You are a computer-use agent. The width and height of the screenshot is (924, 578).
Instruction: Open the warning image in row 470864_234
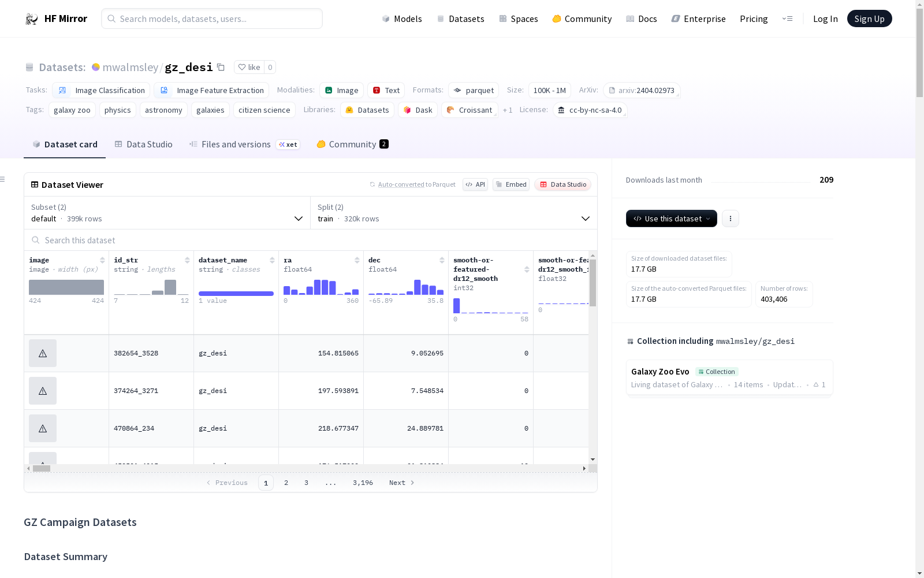click(43, 428)
